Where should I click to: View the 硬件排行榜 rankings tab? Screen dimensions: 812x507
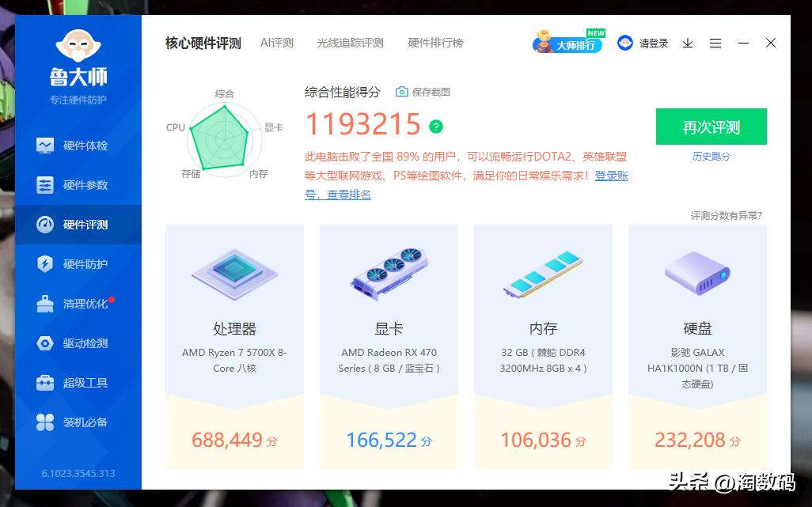point(434,43)
